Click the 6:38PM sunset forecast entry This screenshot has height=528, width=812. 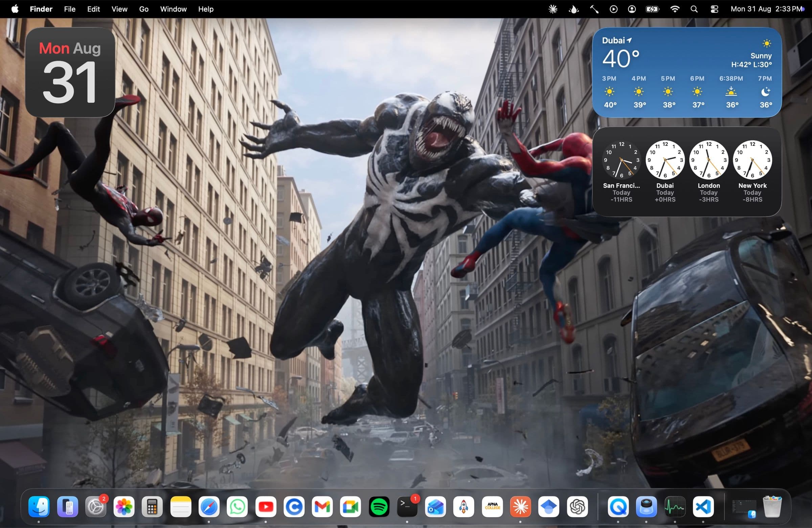731,92
